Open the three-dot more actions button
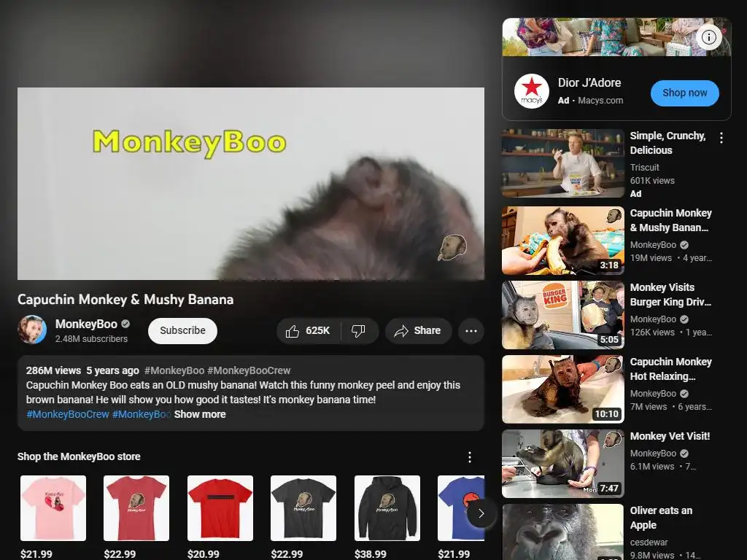The width and height of the screenshot is (747, 560). point(471,331)
